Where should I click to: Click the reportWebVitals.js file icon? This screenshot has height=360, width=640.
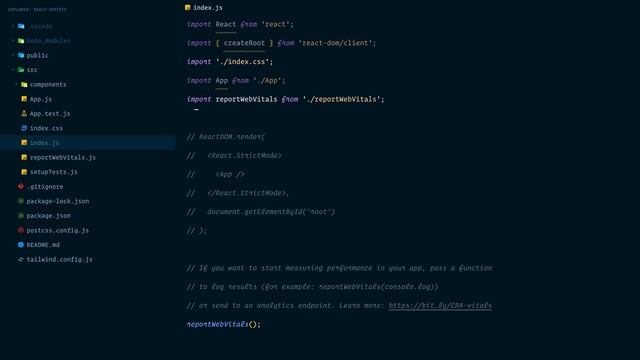coord(24,157)
